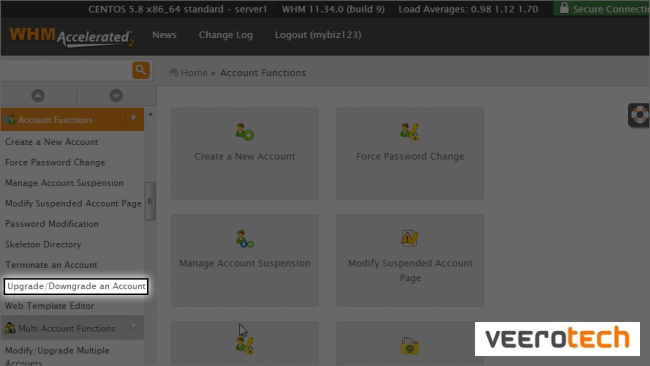650x366 pixels.
Task: Click the Home breadcrumb link
Action: coord(194,73)
